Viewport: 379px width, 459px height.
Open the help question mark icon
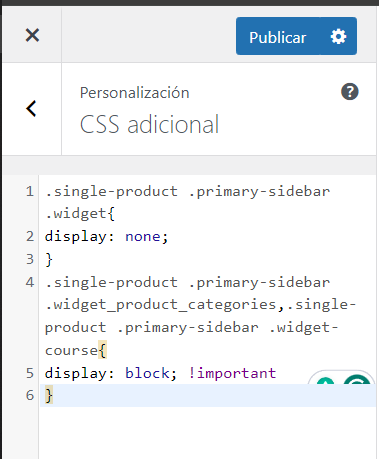point(350,92)
